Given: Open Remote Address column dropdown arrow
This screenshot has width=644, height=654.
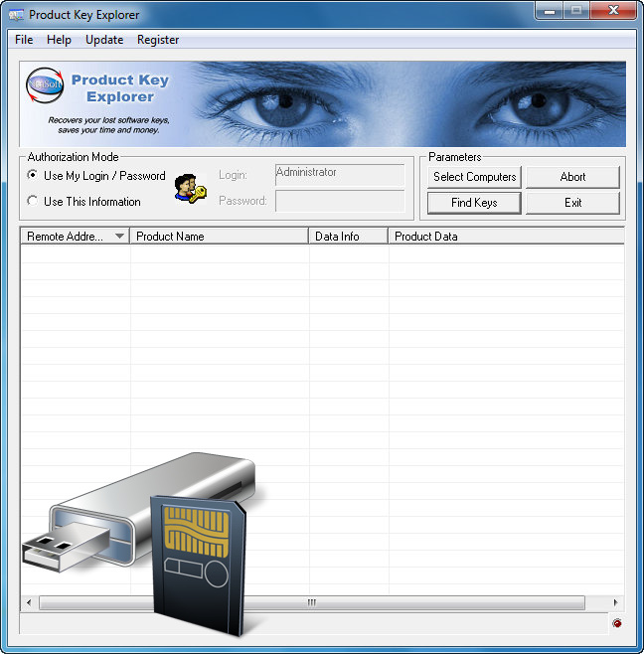Looking at the screenshot, I should 119,237.
